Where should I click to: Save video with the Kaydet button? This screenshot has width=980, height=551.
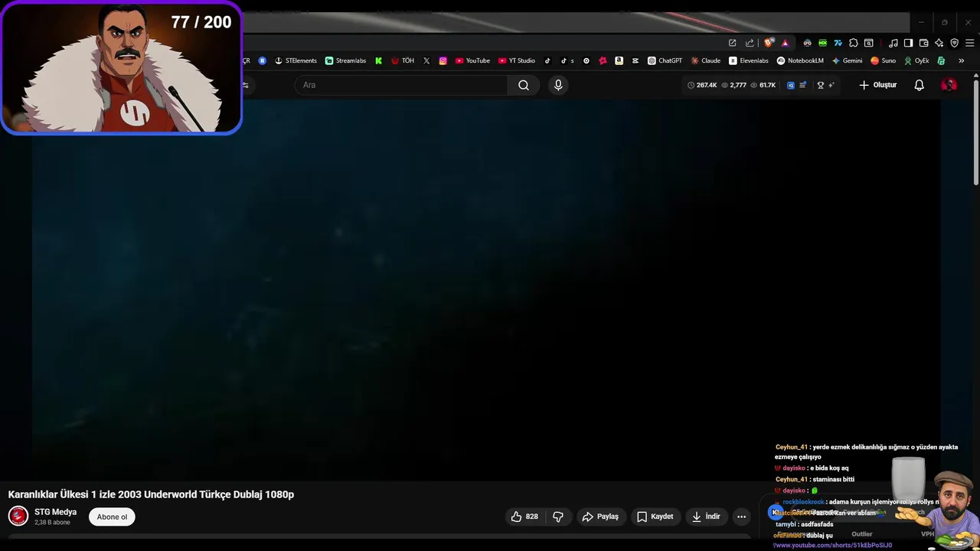pyautogui.click(x=655, y=517)
